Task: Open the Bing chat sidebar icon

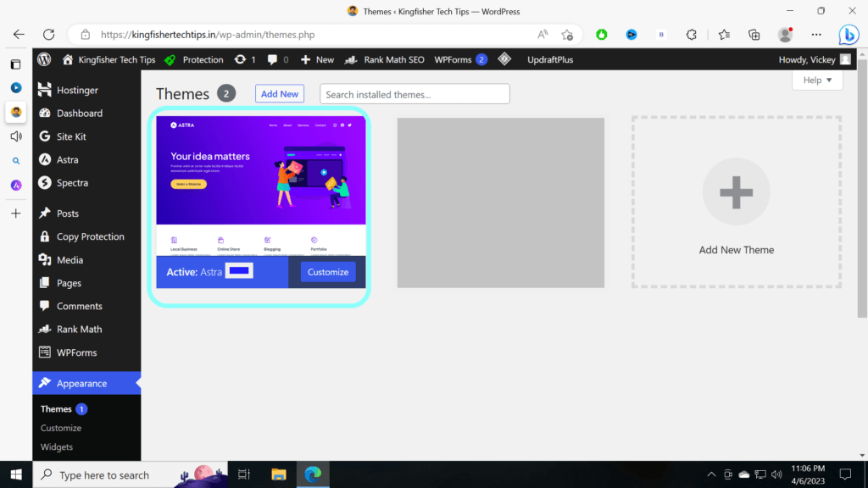Action: (x=848, y=35)
